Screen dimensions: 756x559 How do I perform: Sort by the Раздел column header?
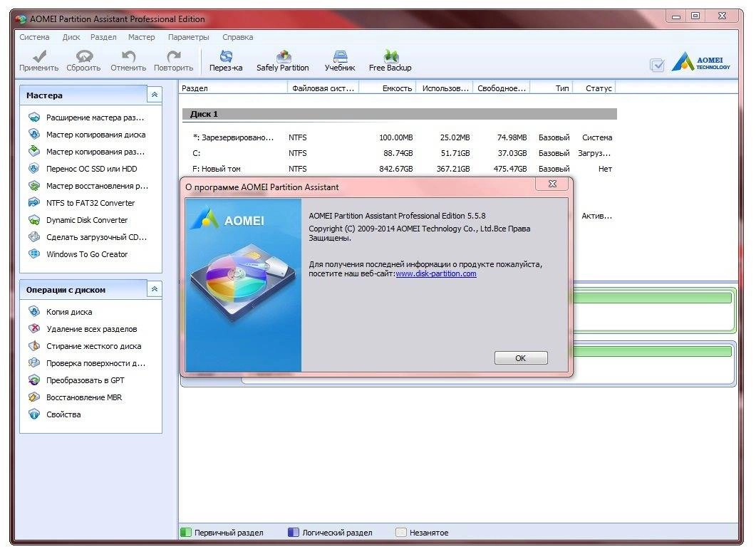tap(234, 88)
